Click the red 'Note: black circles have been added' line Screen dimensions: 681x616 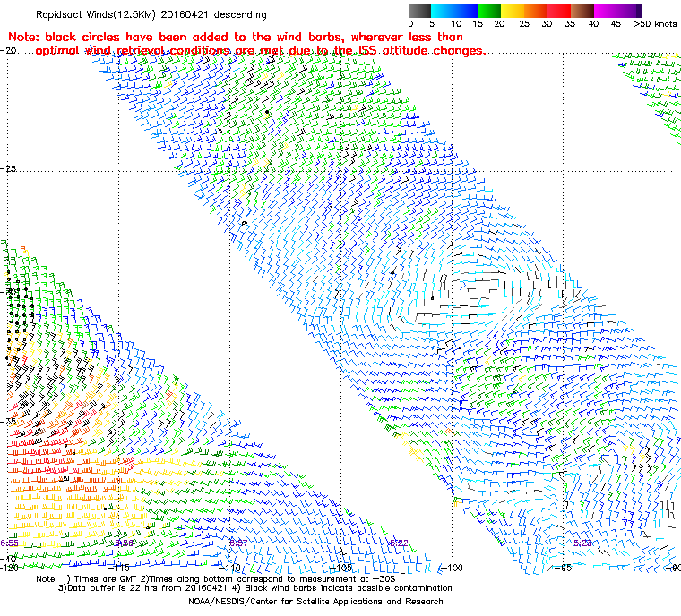[x=236, y=37]
